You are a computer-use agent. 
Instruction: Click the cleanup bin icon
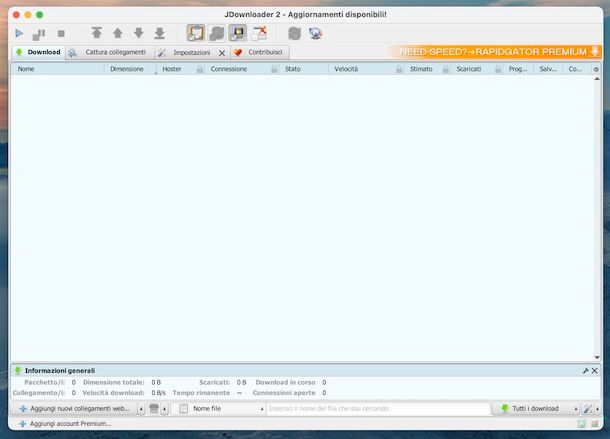coord(154,409)
